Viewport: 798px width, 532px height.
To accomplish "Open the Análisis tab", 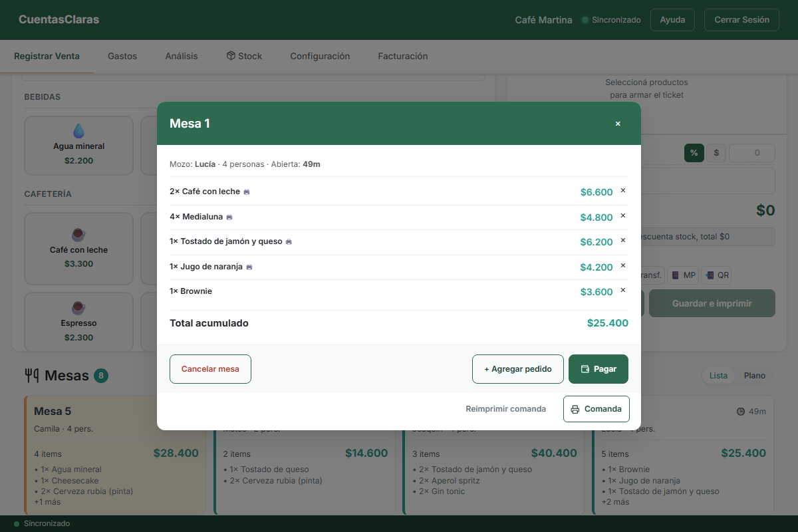I will 182,57.
